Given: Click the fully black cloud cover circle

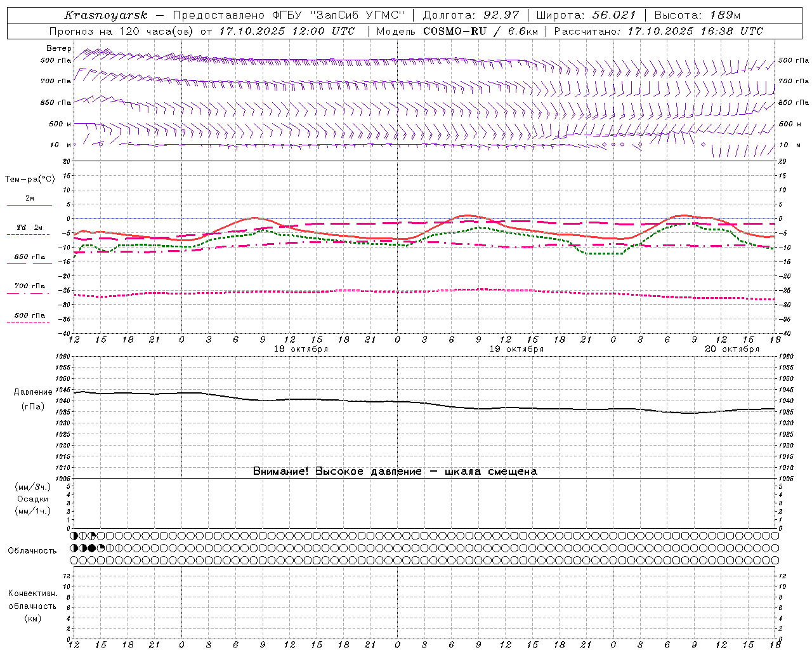Looking at the screenshot, I should point(92,548).
